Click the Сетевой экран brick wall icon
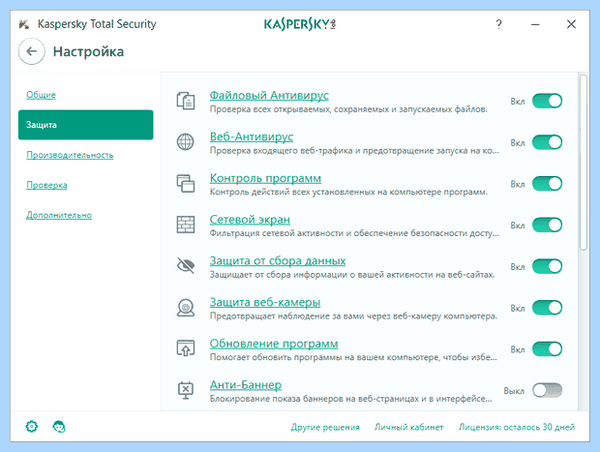The height and width of the screenshot is (452, 600). tap(186, 225)
